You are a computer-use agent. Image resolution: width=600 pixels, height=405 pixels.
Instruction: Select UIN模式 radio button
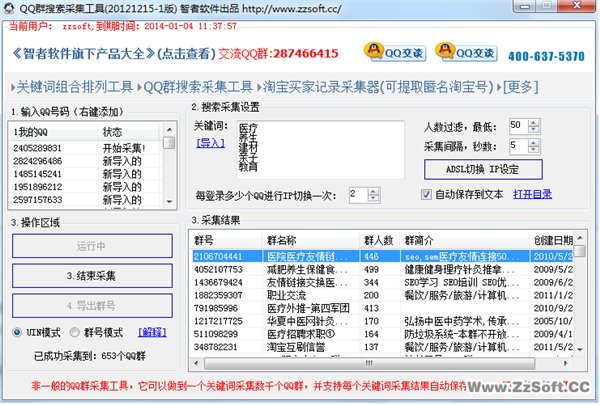17,332
